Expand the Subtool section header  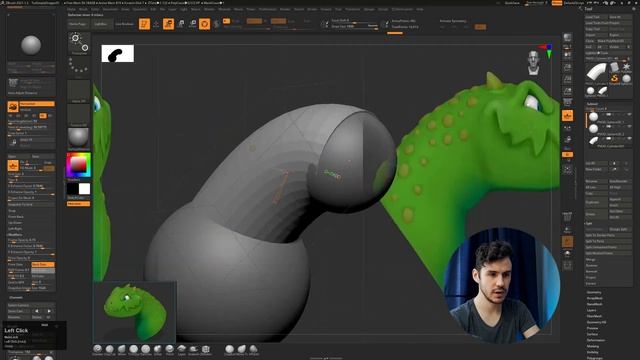point(592,104)
